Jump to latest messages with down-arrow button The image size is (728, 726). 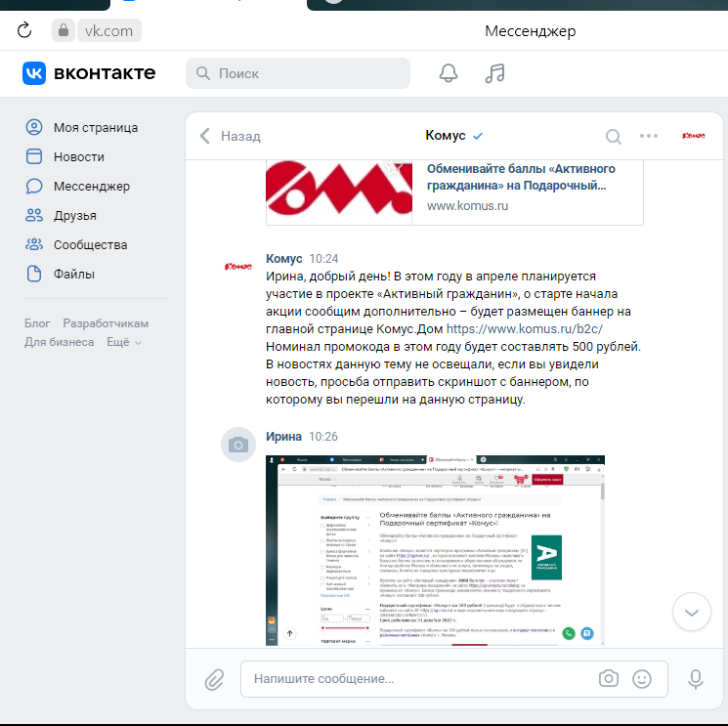tap(692, 612)
